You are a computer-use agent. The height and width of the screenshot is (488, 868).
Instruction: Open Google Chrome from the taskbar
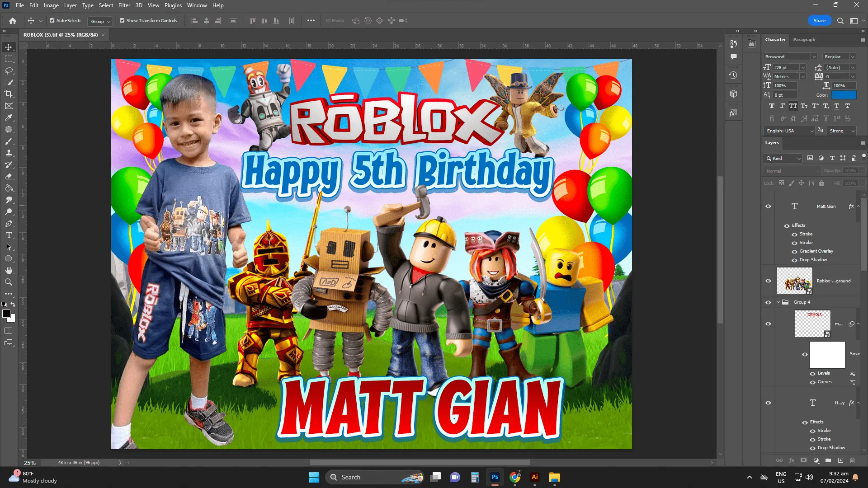coord(515,477)
